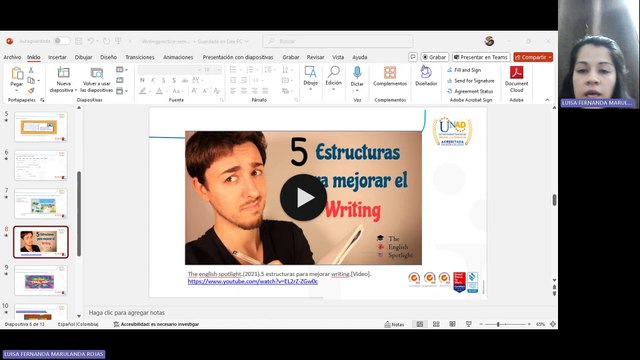The image size is (640, 360).
Task: Toggle the numbered list button
Action: click(x=249, y=70)
